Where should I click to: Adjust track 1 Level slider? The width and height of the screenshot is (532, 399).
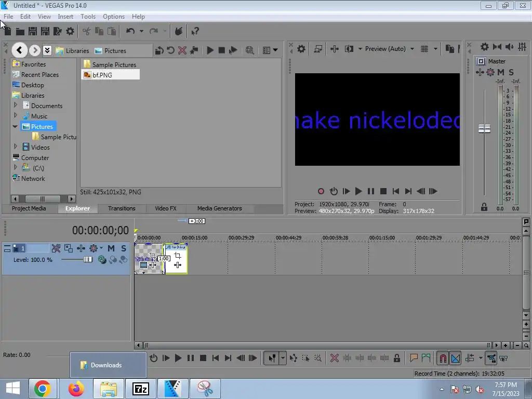87,260
